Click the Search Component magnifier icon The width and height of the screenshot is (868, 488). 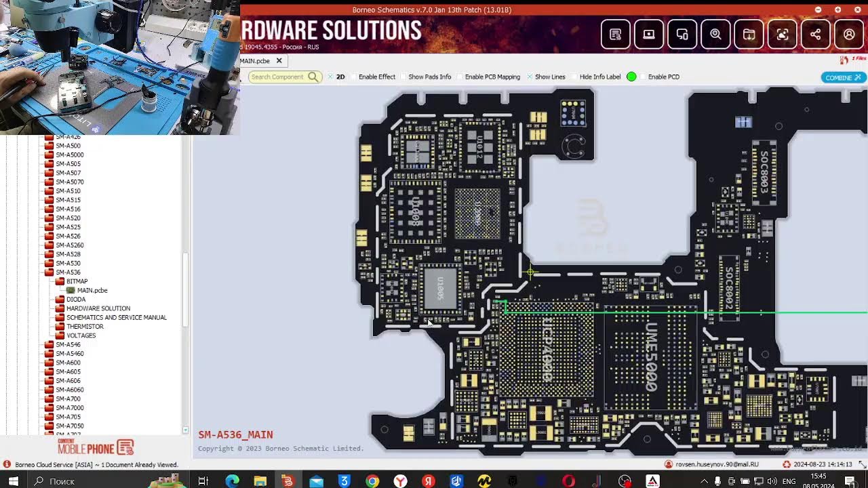313,77
